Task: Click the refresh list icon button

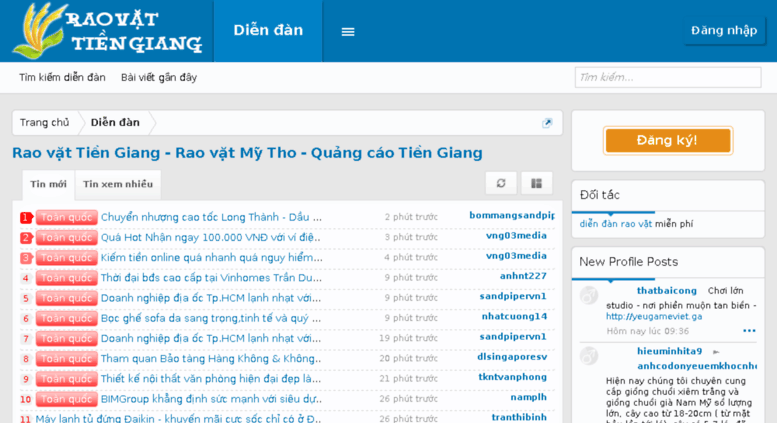Action: coord(501,183)
